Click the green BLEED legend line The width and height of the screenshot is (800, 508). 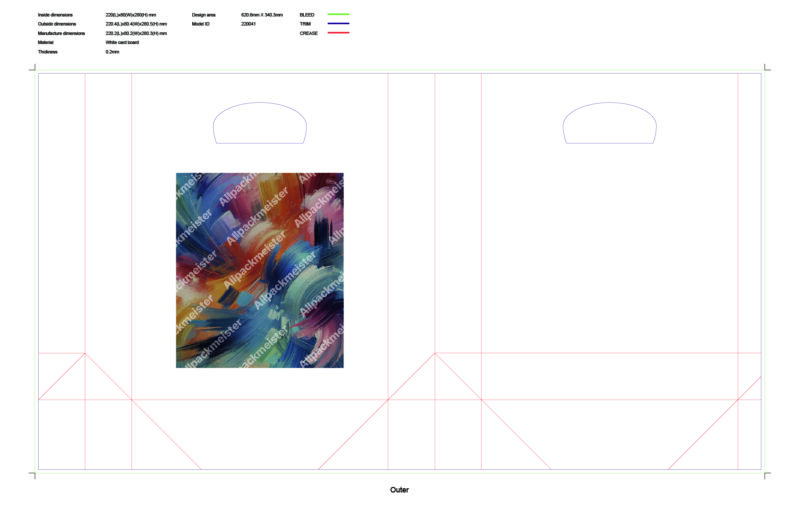pyautogui.click(x=338, y=14)
